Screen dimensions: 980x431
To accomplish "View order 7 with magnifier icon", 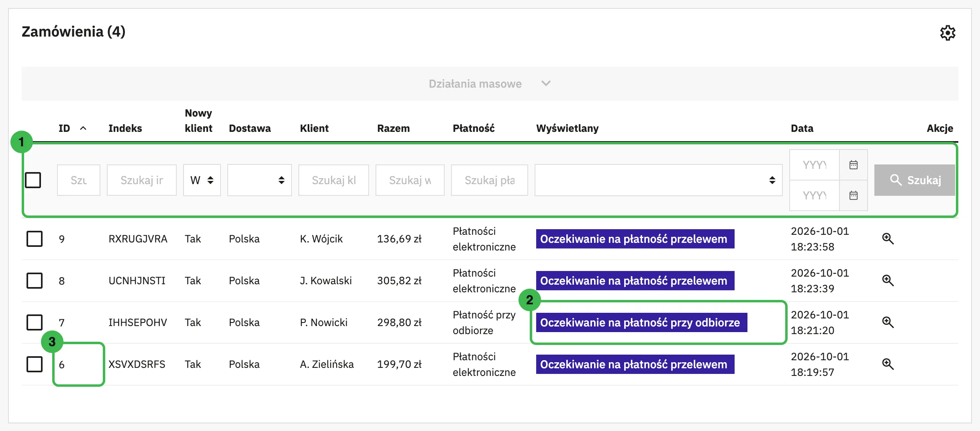I will (888, 322).
